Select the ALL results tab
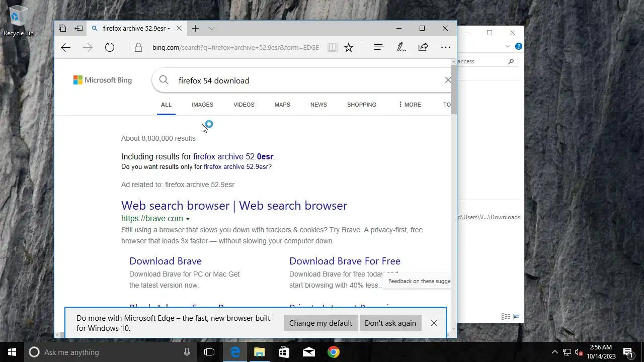This screenshot has width=644, height=362. click(166, 105)
